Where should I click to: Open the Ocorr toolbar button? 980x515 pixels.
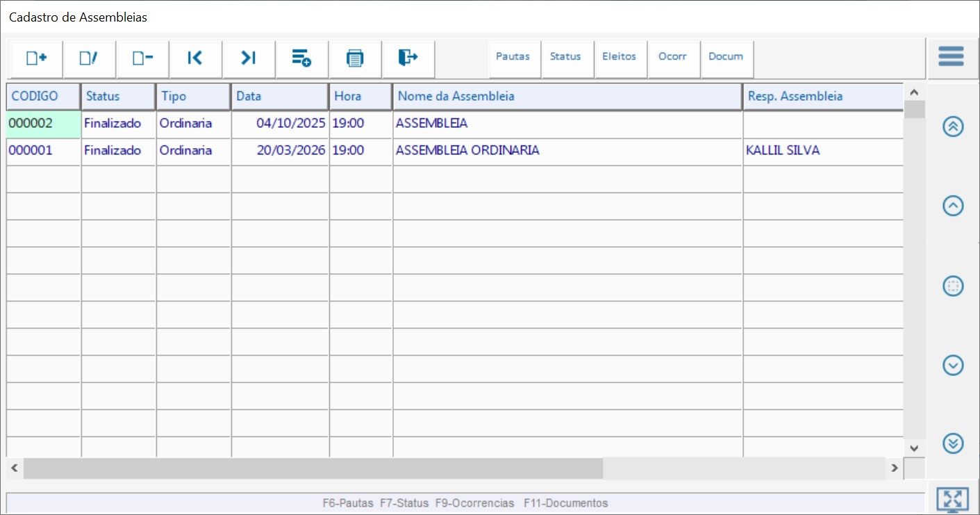pos(672,57)
